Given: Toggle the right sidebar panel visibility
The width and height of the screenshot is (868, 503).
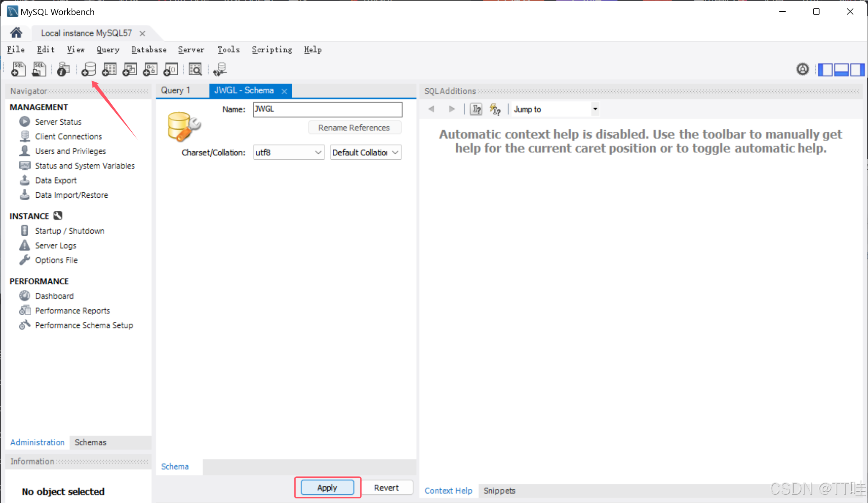Looking at the screenshot, I should [x=857, y=69].
